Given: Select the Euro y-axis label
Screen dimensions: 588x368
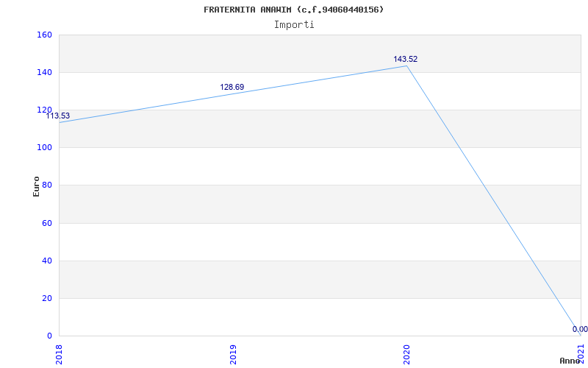Looking at the screenshot, I should (x=36, y=185).
